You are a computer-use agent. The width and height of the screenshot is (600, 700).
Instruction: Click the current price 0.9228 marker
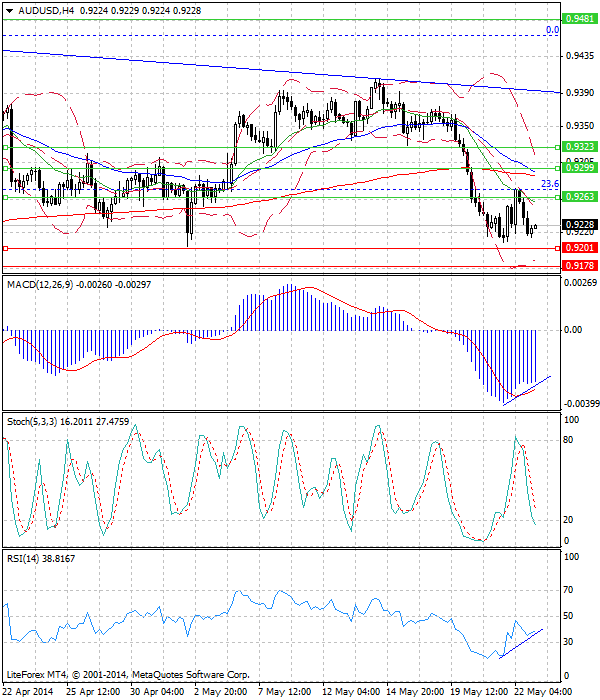[x=579, y=225]
